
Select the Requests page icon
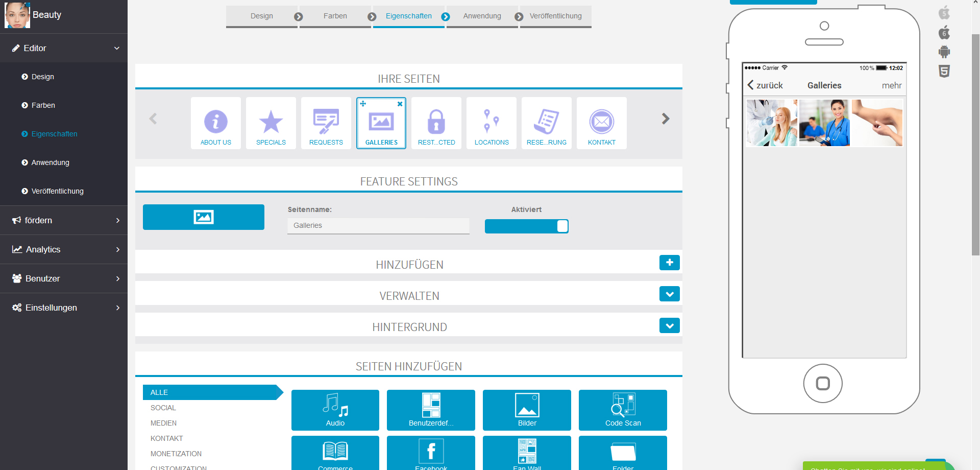[326, 123]
